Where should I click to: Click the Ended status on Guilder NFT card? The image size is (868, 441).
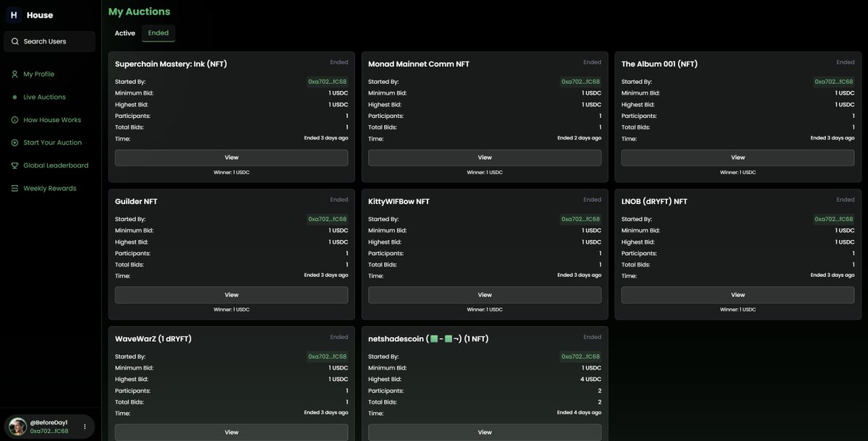click(x=339, y=200)
